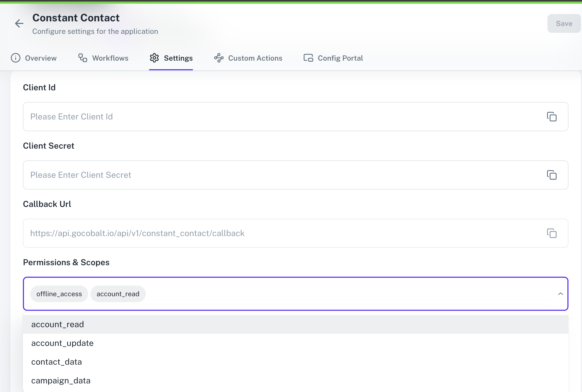Select the highlighted account_read option

pyautogui.click(x=58, y=324)
